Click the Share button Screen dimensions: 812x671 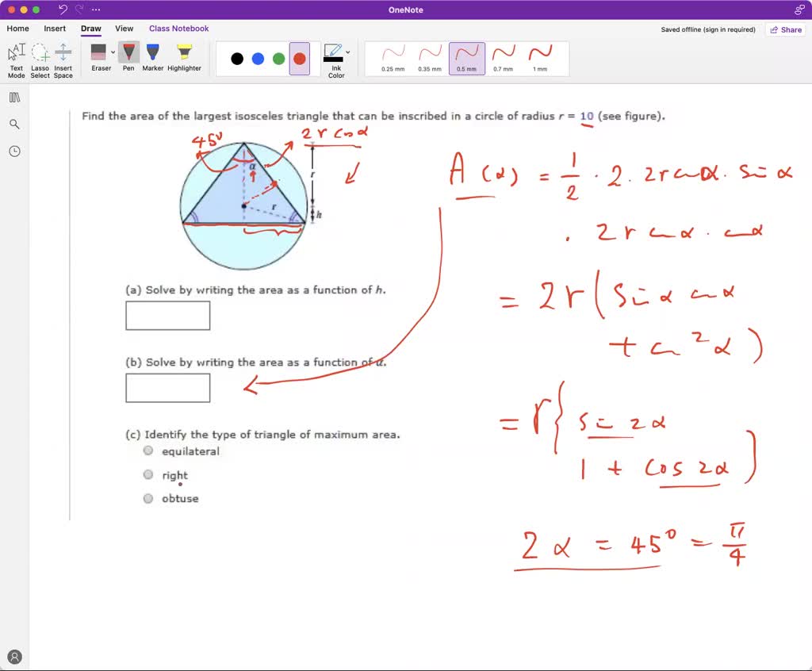point(785,29)
